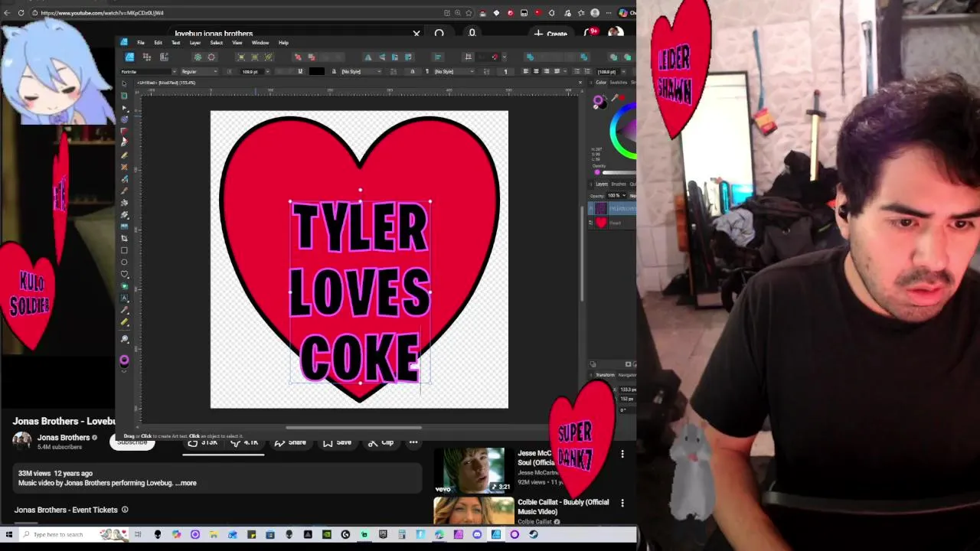Image resolution: width=980 pixels, height=551 pixels.
Task: Select the Heart layer in Layers panel
Action: (x=612, y=223)
